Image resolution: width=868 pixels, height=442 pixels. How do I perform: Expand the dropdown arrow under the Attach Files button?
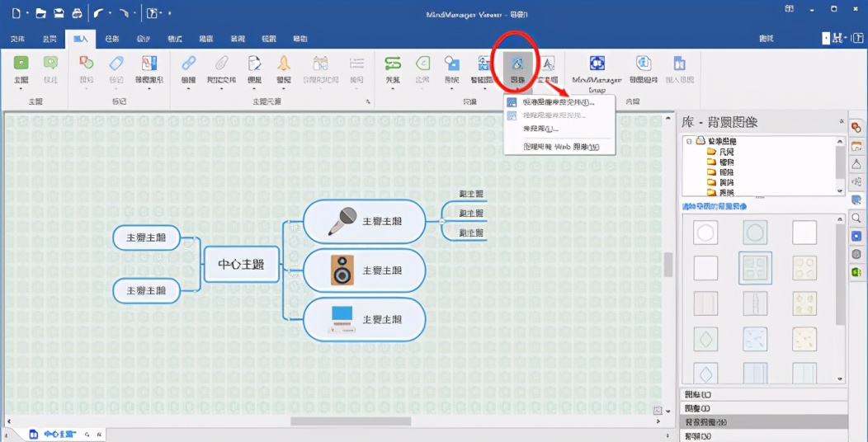click(221, 88)
